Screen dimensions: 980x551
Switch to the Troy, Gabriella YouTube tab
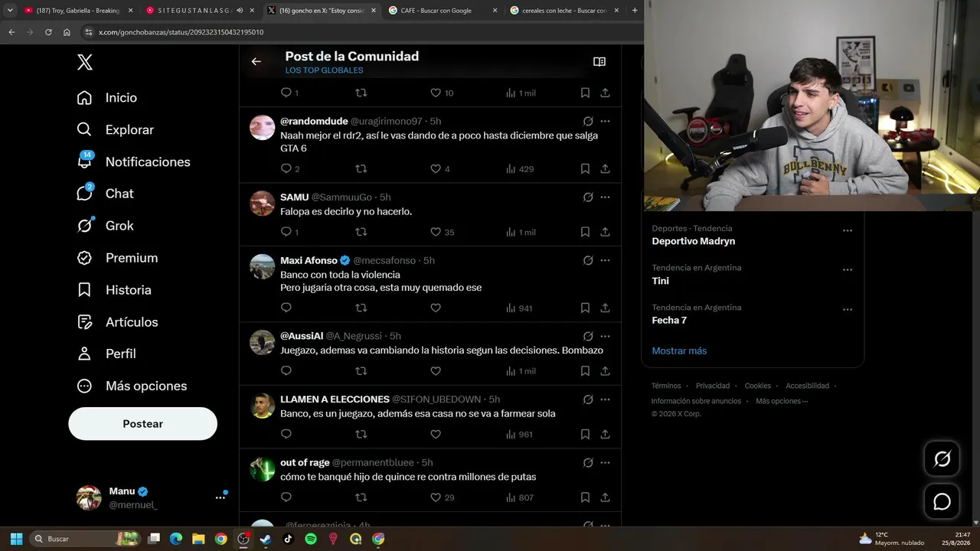[78, 11]
